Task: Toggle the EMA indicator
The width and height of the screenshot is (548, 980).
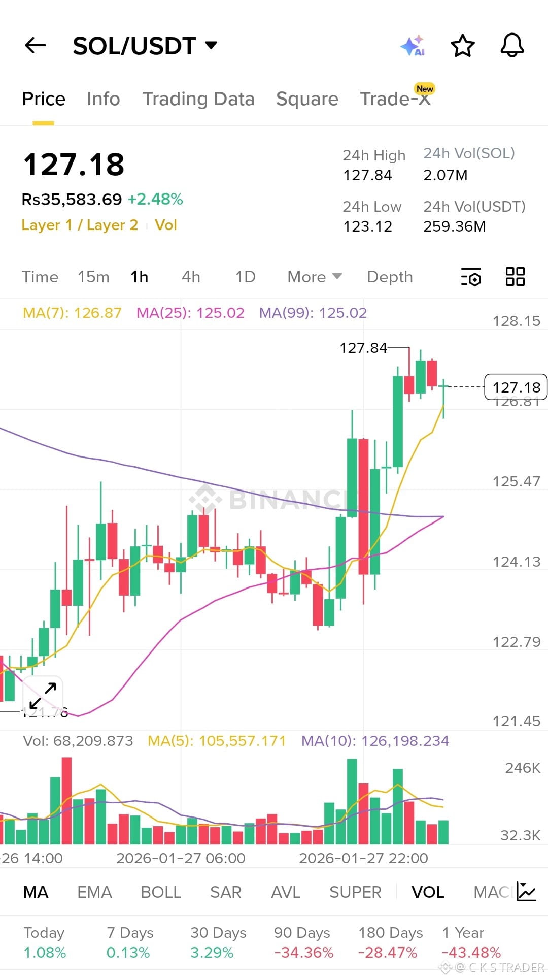Action: click(x=94, y=892)
